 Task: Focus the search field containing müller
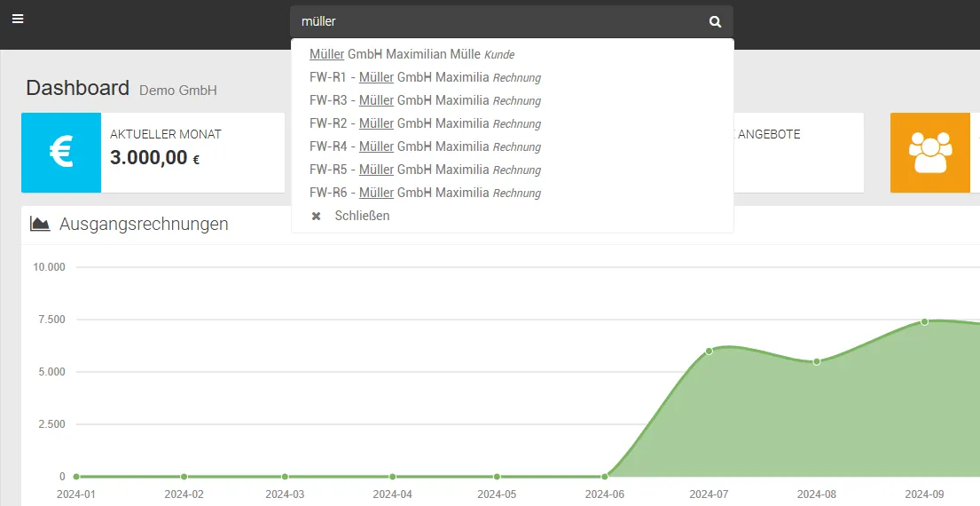[511, 22]
